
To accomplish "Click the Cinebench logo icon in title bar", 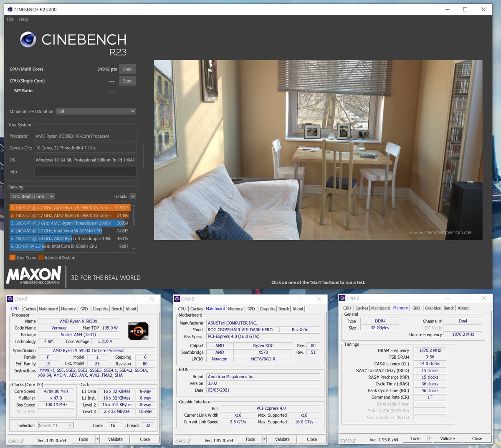I will [x=10, y=9].
